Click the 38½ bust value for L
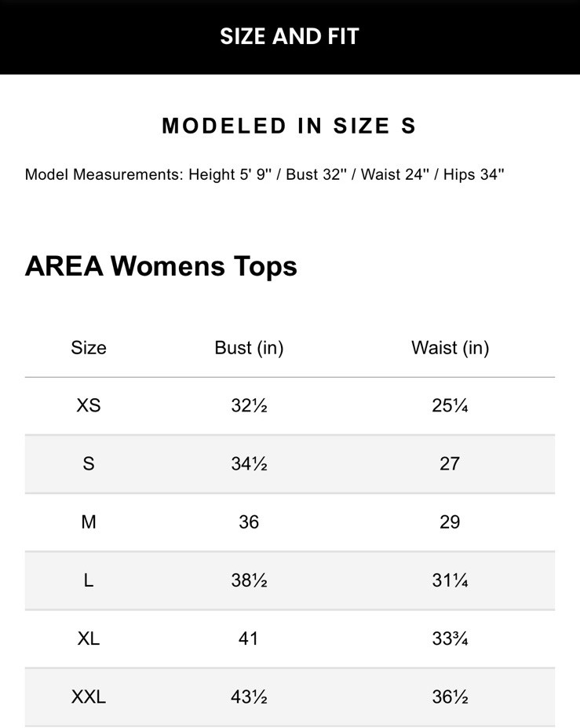 click(x=249, y=580)
